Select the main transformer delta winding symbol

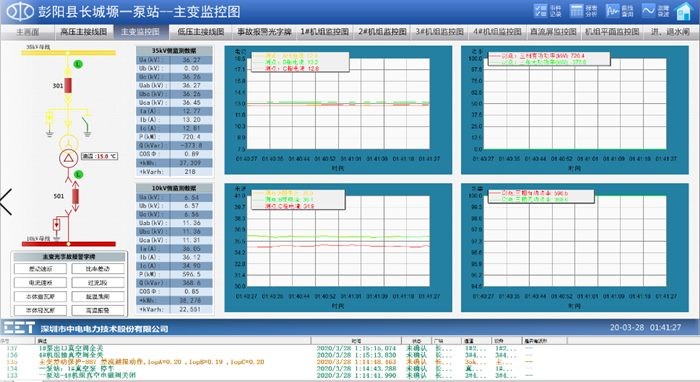pyautogui.click(x=68, y=158)
